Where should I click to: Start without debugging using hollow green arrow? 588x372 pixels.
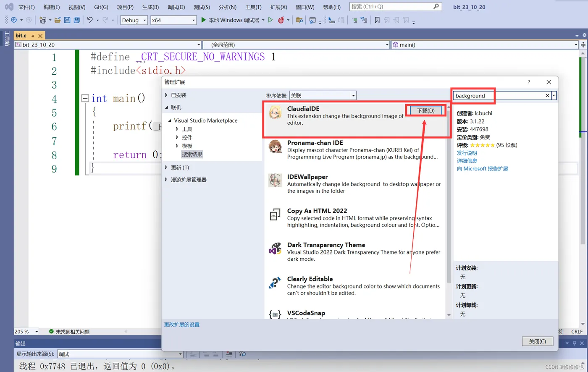[270, 20]
